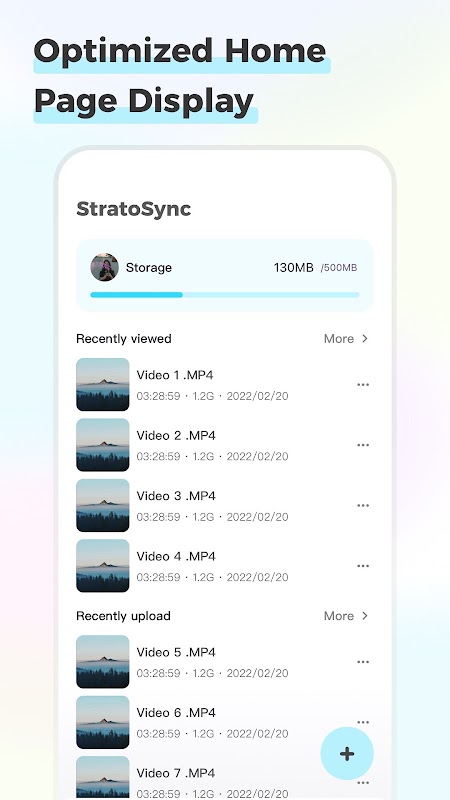Expand Recently viewed via the chevron arrow
The image size is (450, 800).
tap(365, 338)
